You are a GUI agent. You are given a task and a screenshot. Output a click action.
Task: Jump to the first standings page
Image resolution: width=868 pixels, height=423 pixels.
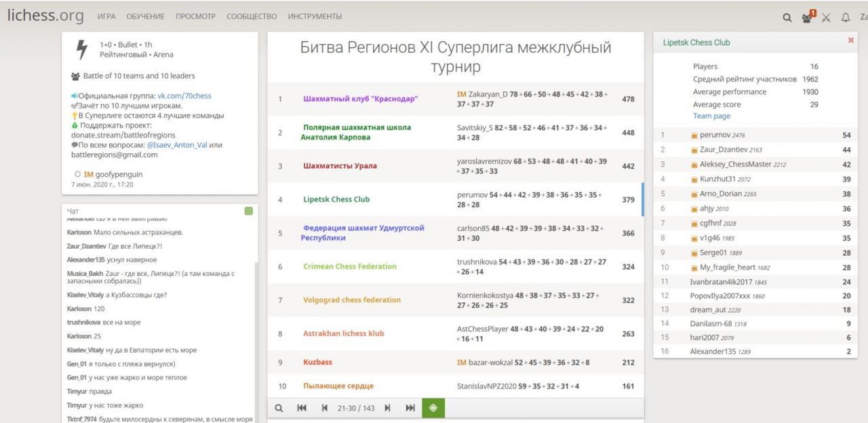pos(303,409)
